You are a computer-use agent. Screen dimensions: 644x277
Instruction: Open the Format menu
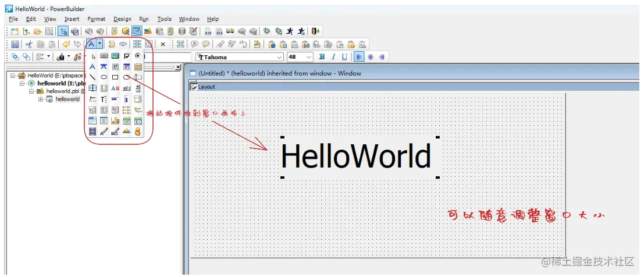(97, 19)
